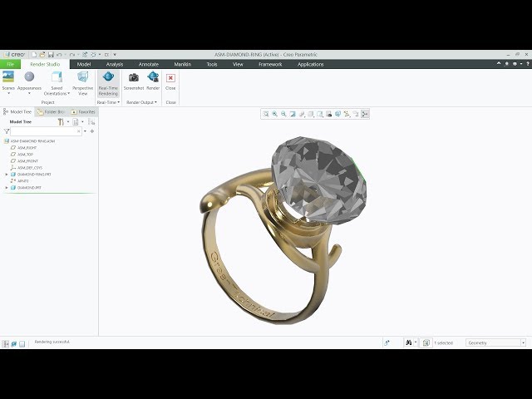The image size is (532, 399).
Task: Open the Scenes gallery
Action: pyautogui.click(x=8, y=80)
